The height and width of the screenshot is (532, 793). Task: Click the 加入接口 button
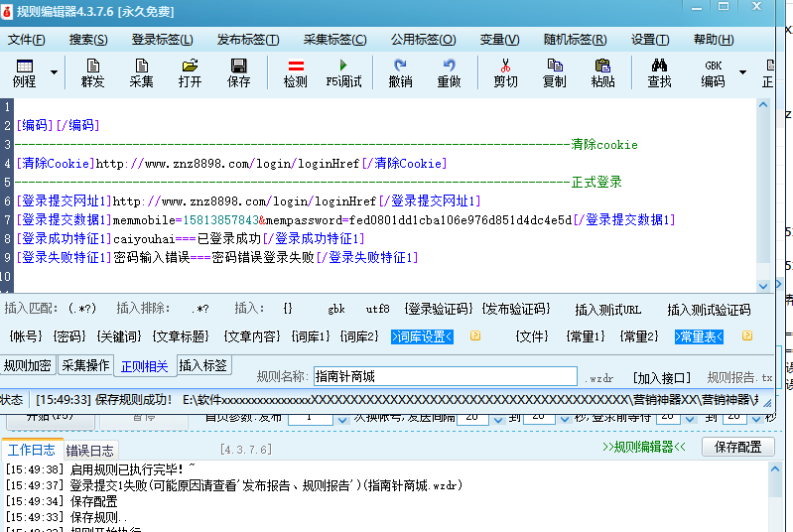[662, 378]
